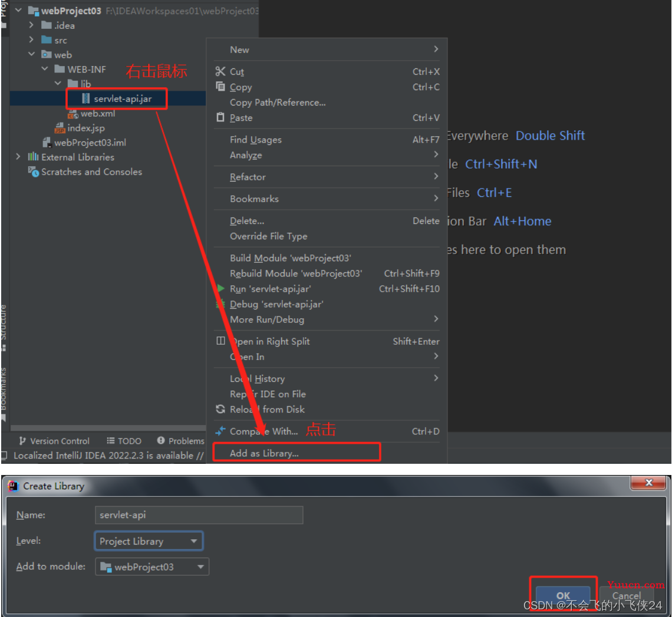Expand External Libraries node

click(x=18, y=156)
